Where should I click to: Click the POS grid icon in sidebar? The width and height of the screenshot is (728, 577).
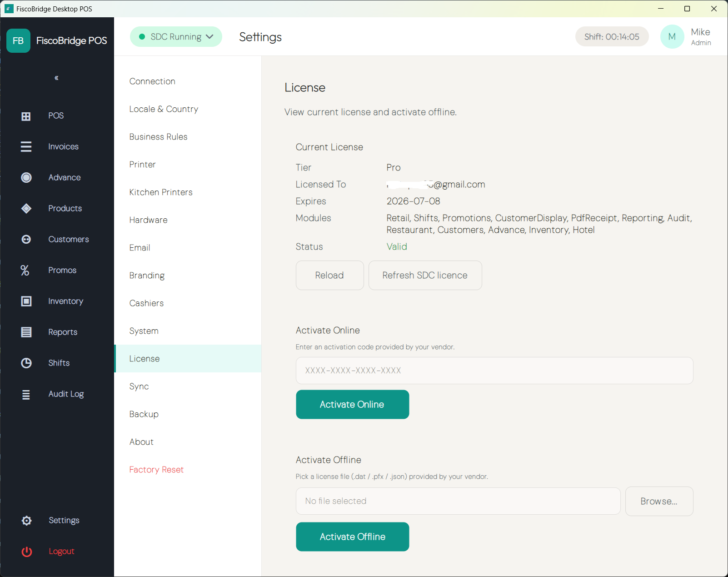(x=26, y=116)
